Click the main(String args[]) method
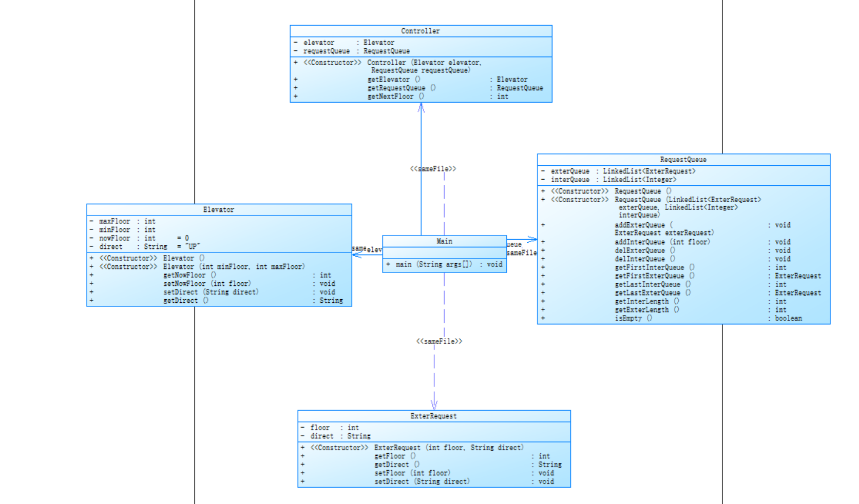 click(x=444, y=264)
